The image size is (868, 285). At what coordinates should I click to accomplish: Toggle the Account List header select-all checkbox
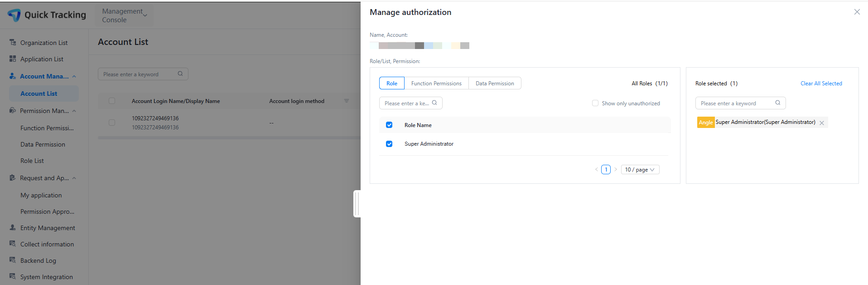pos(112,101)
